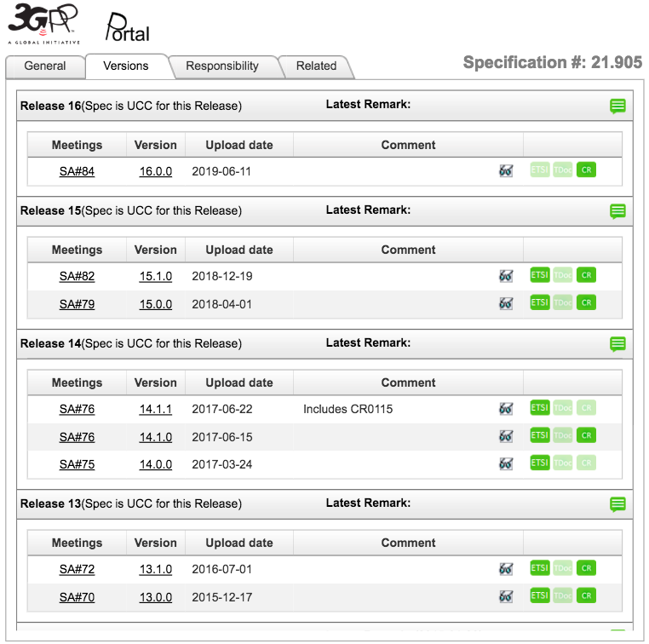Click the CR icon for version 15.0.0
Screen dimensions: 649x644
click(586, 302)
